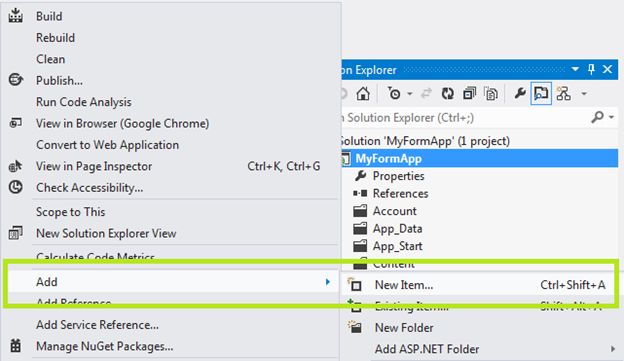This screenshot has height=361, width=624.
Task: Open the Pending Changes Filter dropdown arrow
Action: 410,94
